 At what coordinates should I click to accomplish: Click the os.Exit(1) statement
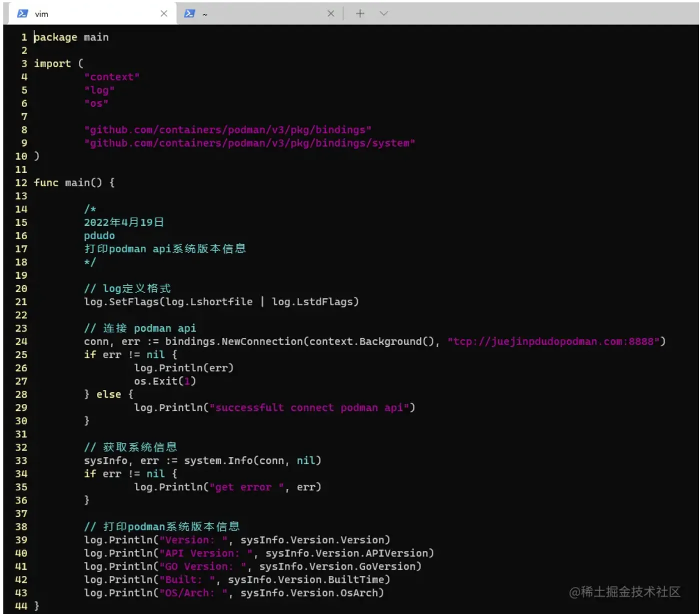[165, 381]
